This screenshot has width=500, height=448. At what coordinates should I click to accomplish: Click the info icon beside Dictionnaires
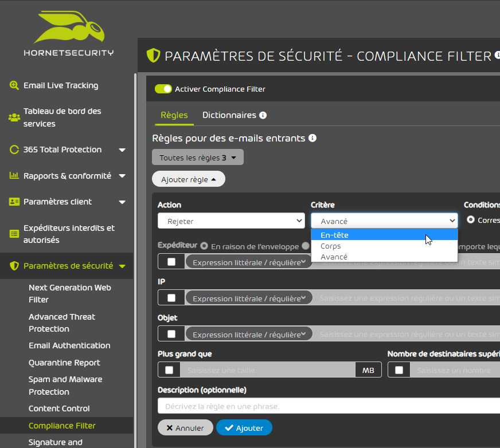tap(263, 115)
